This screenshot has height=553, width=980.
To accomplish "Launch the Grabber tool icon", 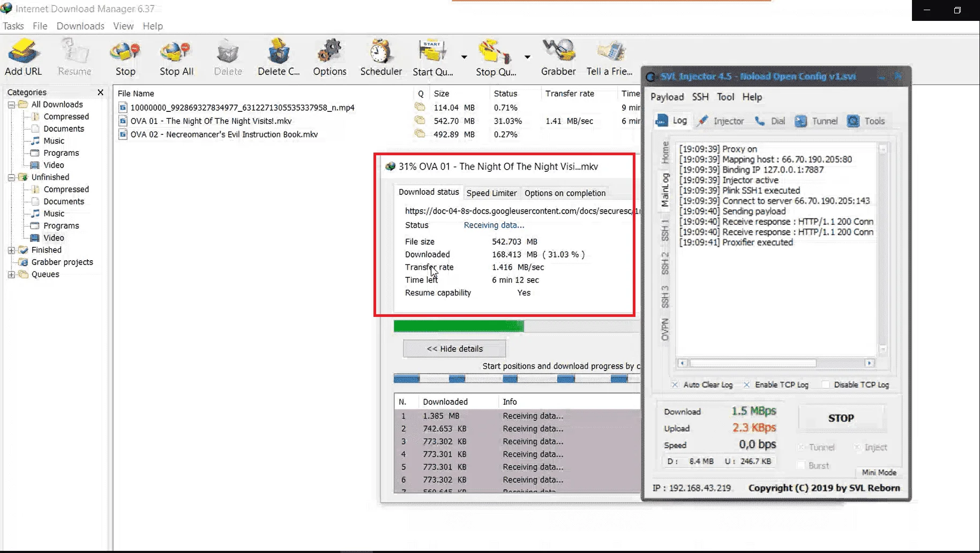I will (558, 51).
